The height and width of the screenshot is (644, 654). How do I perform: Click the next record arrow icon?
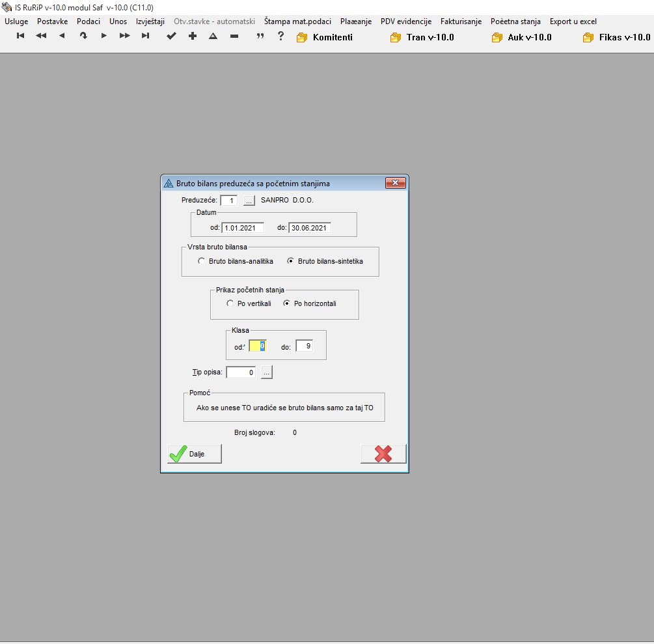[103, 36]
